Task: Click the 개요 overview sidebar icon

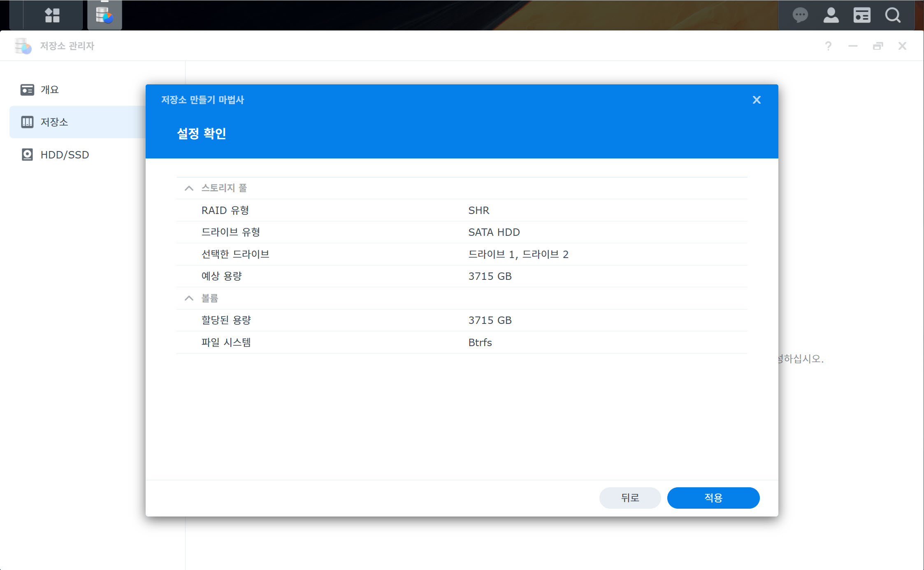Action: pos(27,89)
